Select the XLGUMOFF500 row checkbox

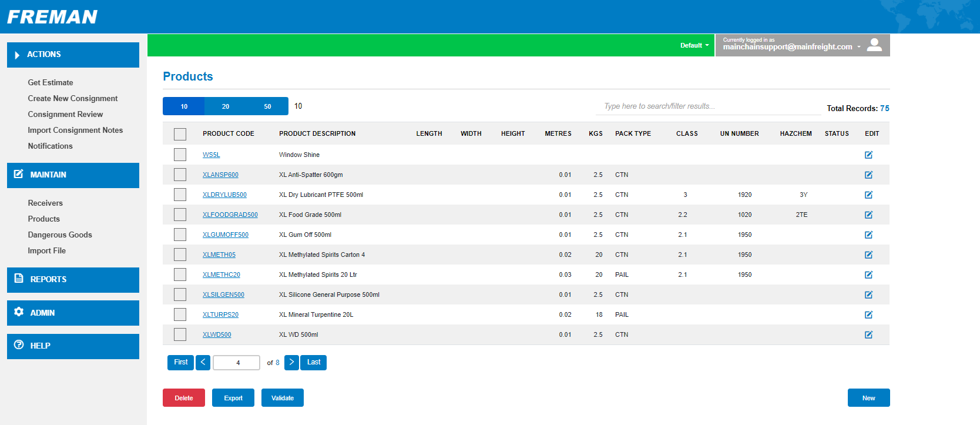point(180,235)
